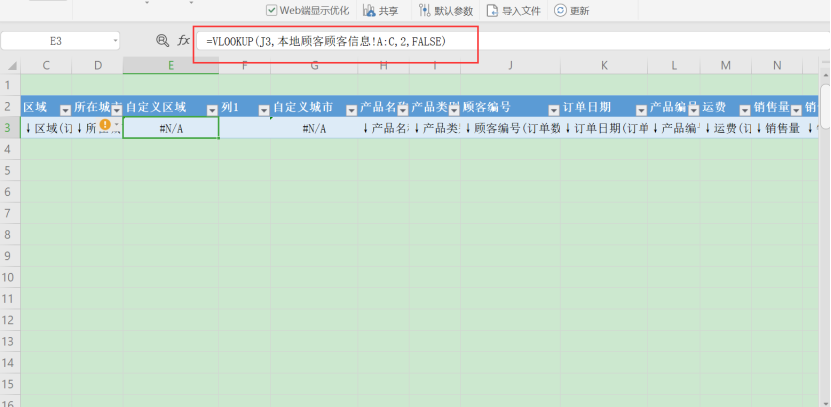Select cell G3 showing #N/A
This screenshot has width=831, height=407.
(x=314, y=128)
